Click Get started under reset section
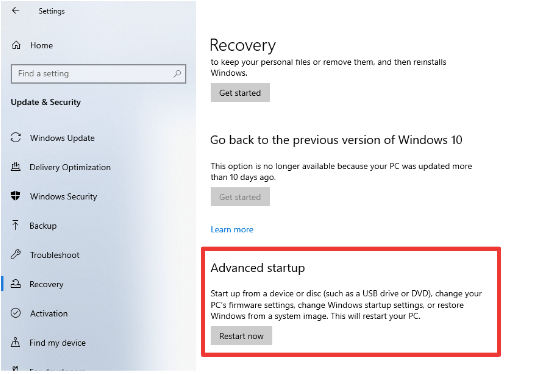The width and height of the screenshot is (553, 374). [240, 93]
